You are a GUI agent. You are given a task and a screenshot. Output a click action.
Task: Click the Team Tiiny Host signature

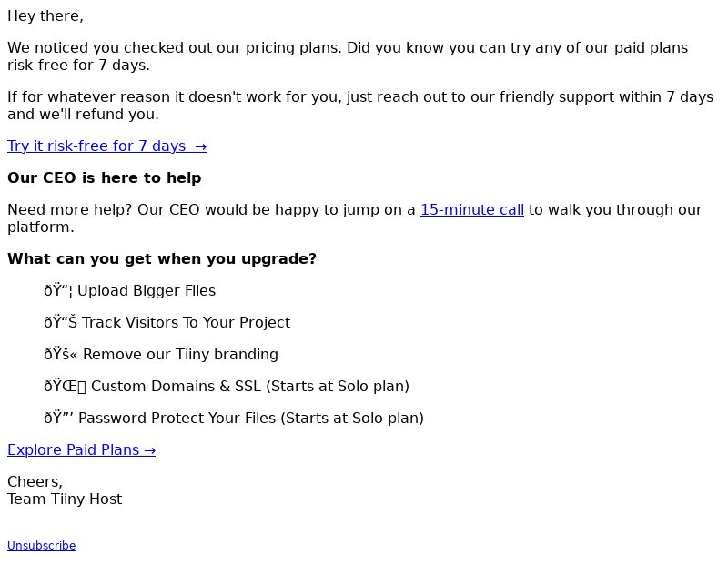point(65,499)
